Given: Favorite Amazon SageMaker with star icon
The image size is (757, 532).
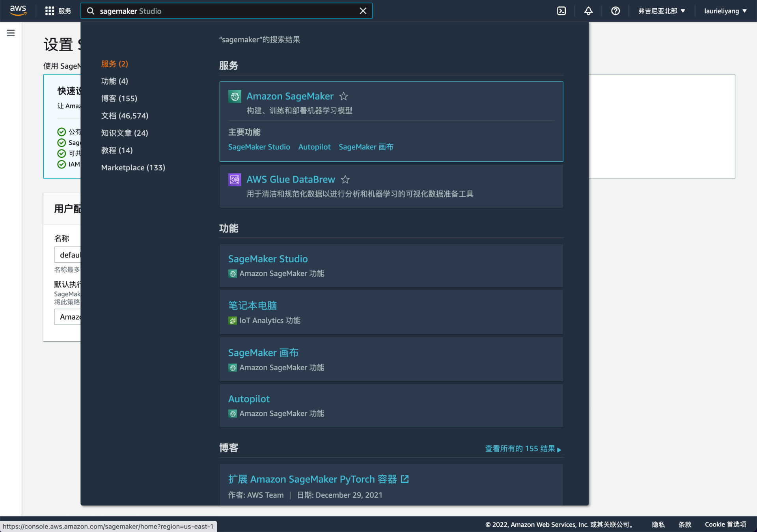Looking at the screenshot, I should tap(344, 96).
